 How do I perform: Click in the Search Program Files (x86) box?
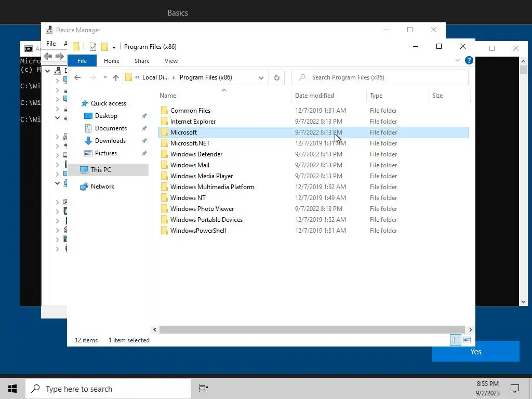[x=380, y=78]
